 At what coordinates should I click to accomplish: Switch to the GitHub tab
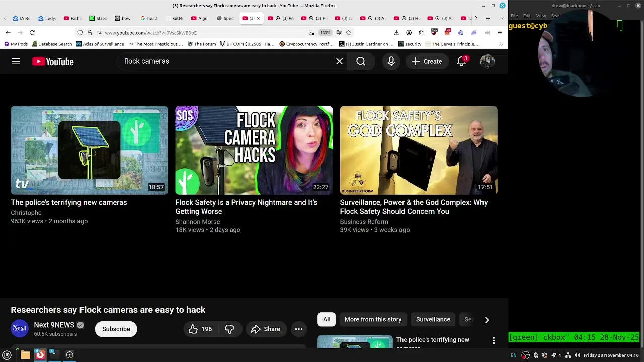[x=175, y=18]
